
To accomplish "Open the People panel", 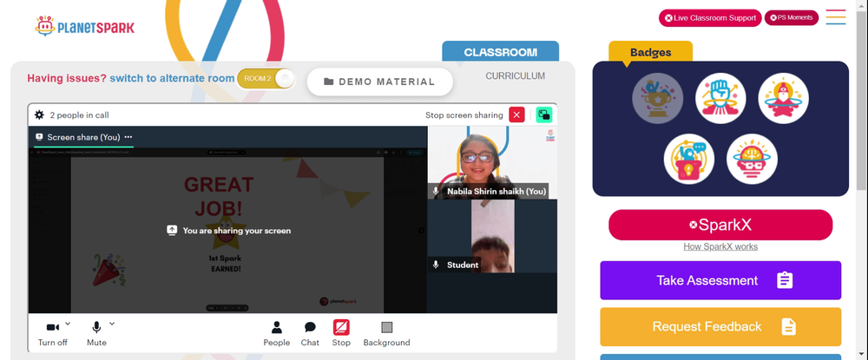I will [277, 334].
